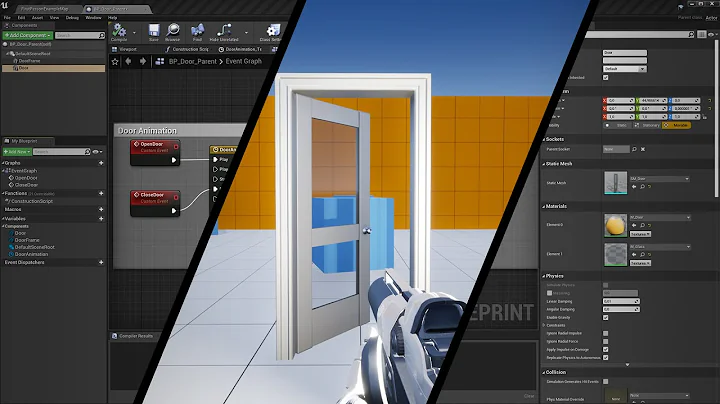Click Event Graph in the breadcrumb
This screenshot has width=720, height=404.
pyautogui.click(x=243, y=61)
